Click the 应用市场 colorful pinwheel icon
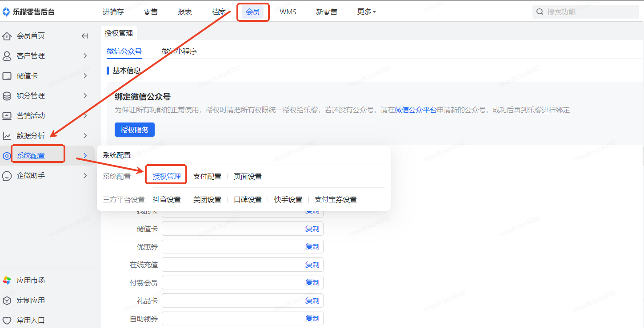This screenshot has height=328, width=644. point(7,281)
